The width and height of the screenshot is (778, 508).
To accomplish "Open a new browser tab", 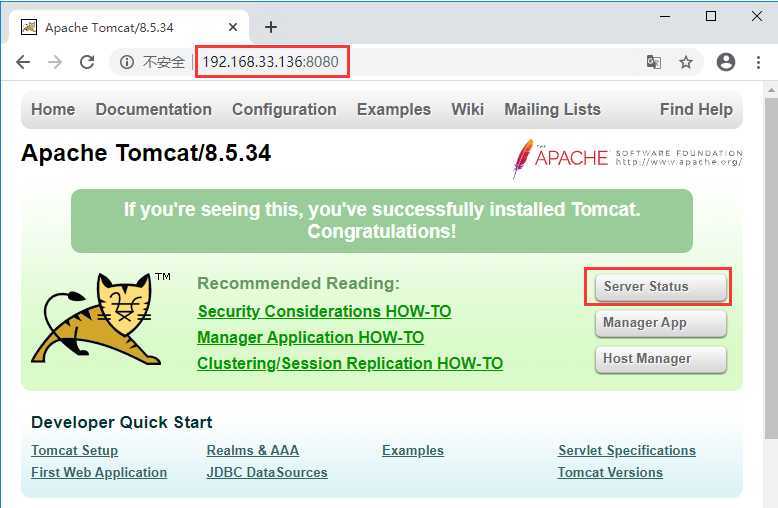I will [x=271, y=27].
